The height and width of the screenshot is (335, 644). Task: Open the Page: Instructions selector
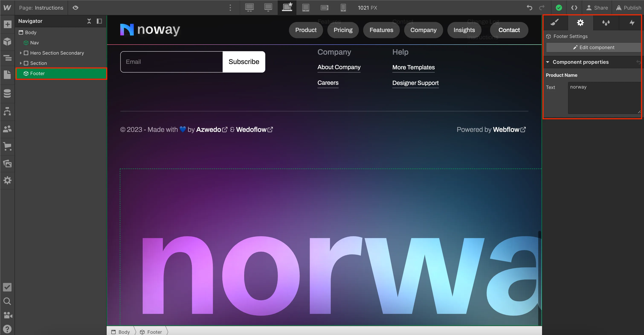tap(41, 8)
